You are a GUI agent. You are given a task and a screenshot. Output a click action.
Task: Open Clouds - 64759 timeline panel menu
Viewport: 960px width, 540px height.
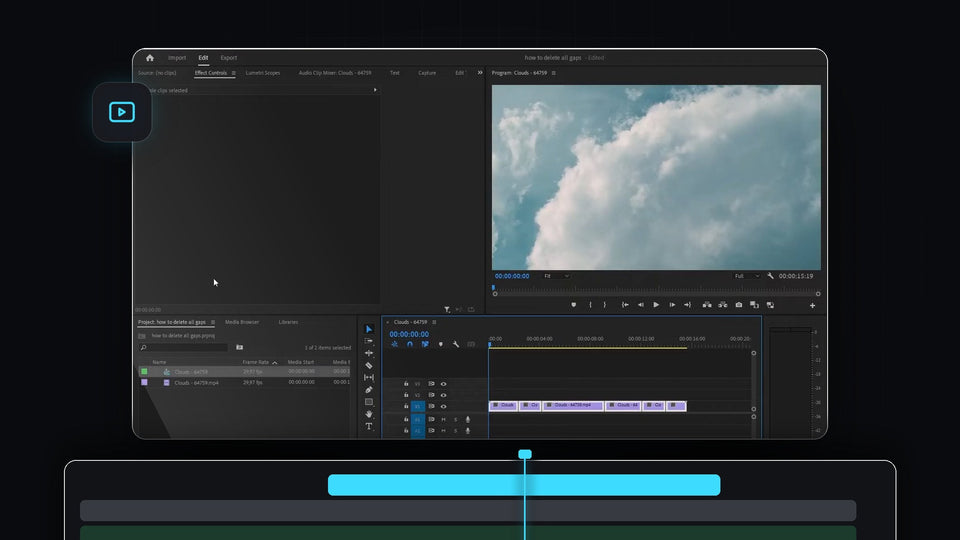(x=434, y=322)
